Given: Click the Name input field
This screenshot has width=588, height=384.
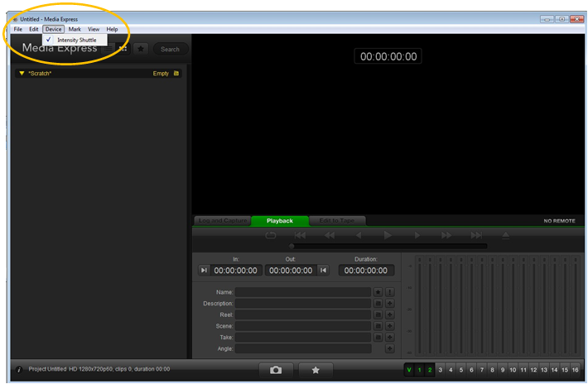Looking at the screenshot, I should 303,292.
